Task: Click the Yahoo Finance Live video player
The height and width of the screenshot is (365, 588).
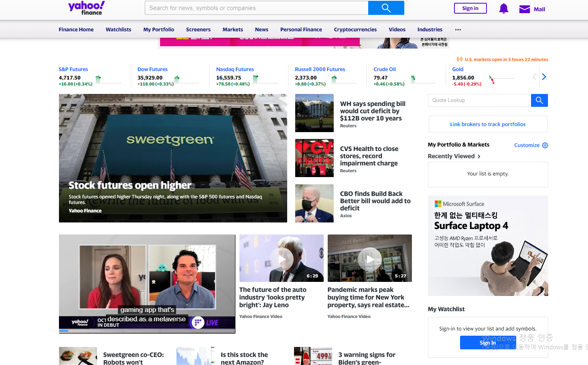Action: click(x=147, y=284)
